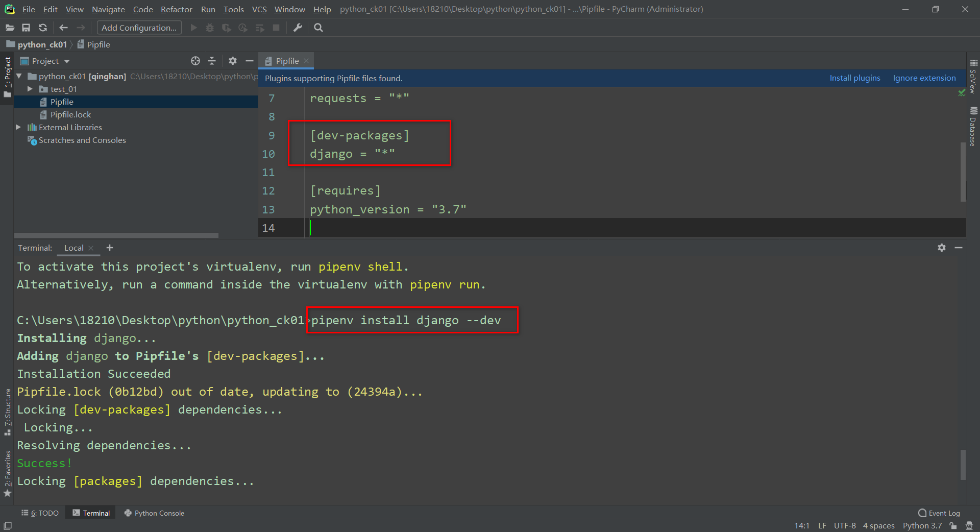
Task: Add a new terminal session with plus
Action: pos(109,248)
